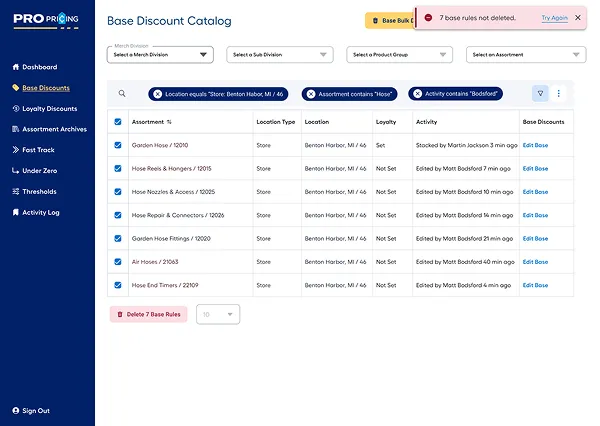Uncheck the Hose Nozzles & Access row
Image resolution: width=600 pixels, height=426 pixels.
point(118,192)
